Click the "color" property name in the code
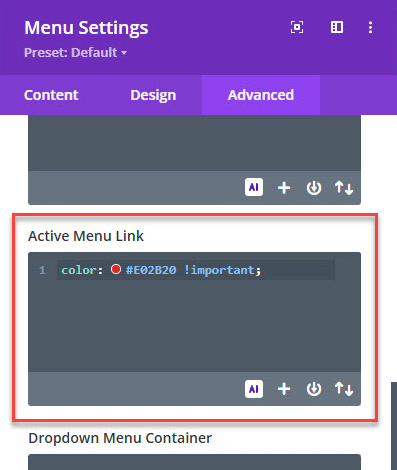 (79, 270)
